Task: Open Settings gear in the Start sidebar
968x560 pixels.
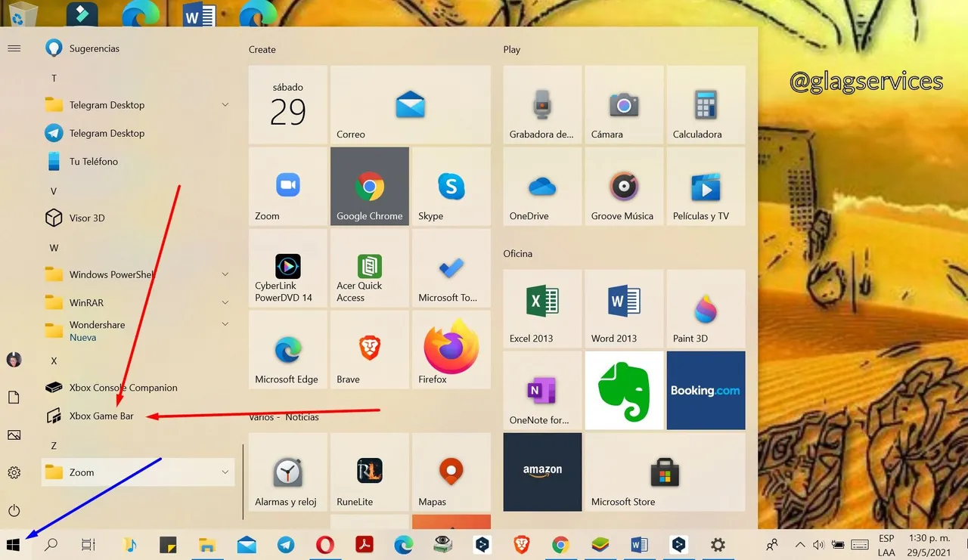Action: (x=14, y=472)
